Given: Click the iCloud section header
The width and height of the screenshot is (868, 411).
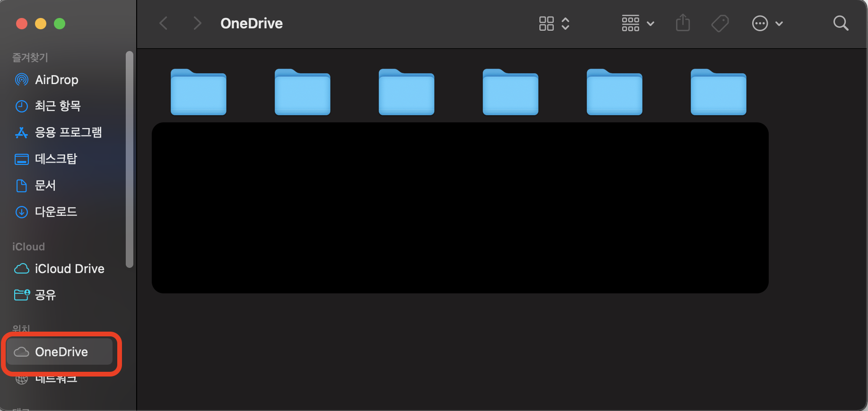Looking at the screenshot, I should pos(28,247).
